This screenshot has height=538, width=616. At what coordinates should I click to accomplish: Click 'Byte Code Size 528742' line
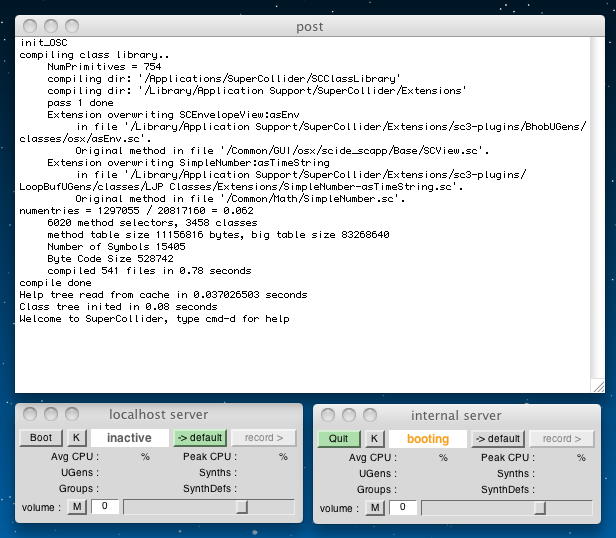(x=110, y=259)
